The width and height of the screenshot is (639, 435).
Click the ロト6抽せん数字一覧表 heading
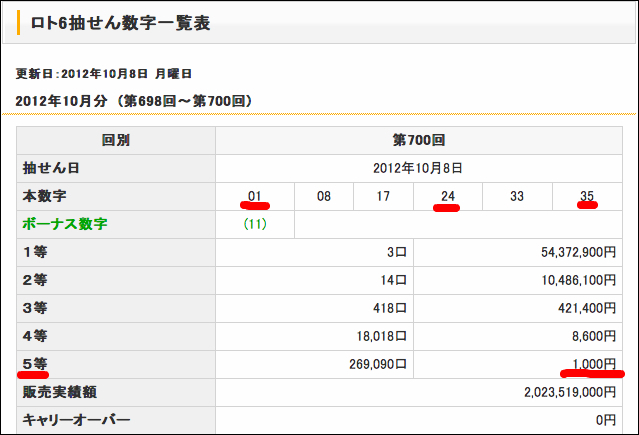[x=120, y=23]
